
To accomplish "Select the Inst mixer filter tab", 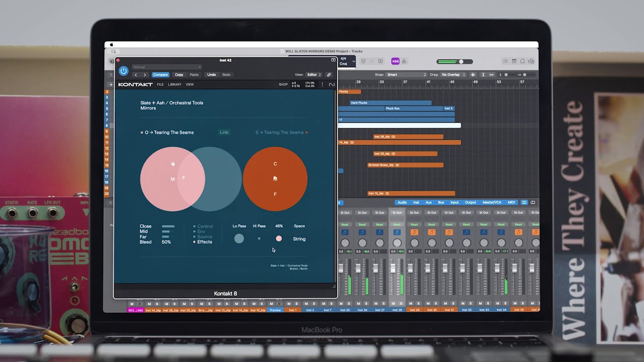I will [x=416, y=203].
